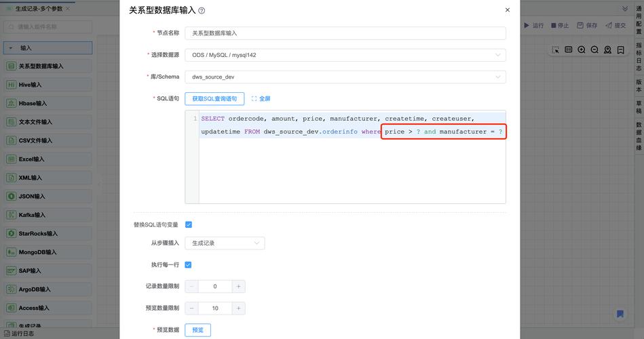Select the XML输入 component
Viewport: 644px width, 339px height.
pos(48,178)
